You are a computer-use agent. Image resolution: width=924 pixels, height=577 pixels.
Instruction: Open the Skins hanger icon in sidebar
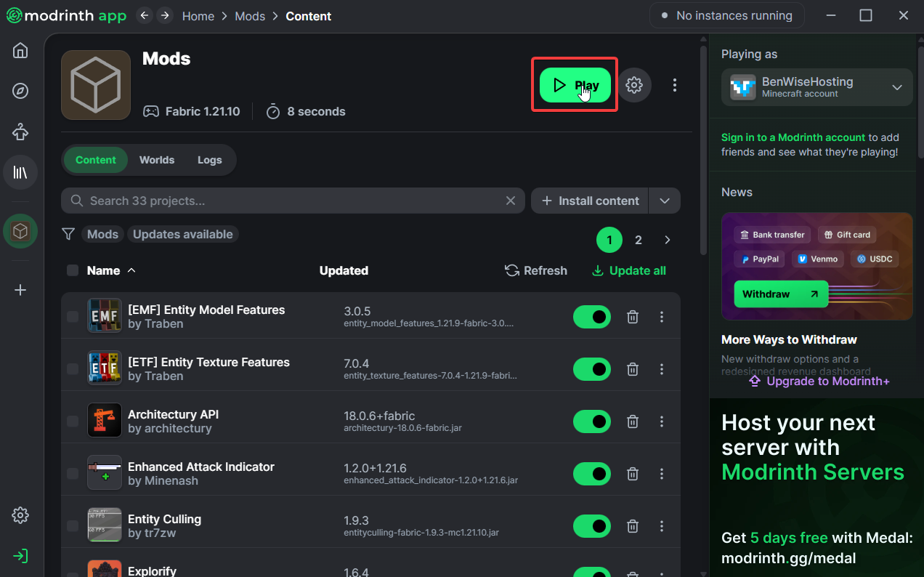(20, 132)
